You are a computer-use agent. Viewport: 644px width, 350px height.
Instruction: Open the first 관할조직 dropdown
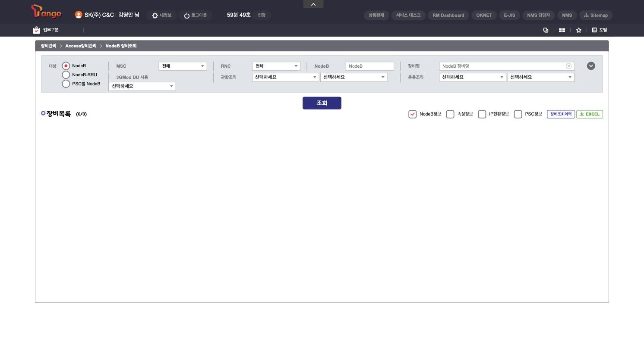pos(285,77)
